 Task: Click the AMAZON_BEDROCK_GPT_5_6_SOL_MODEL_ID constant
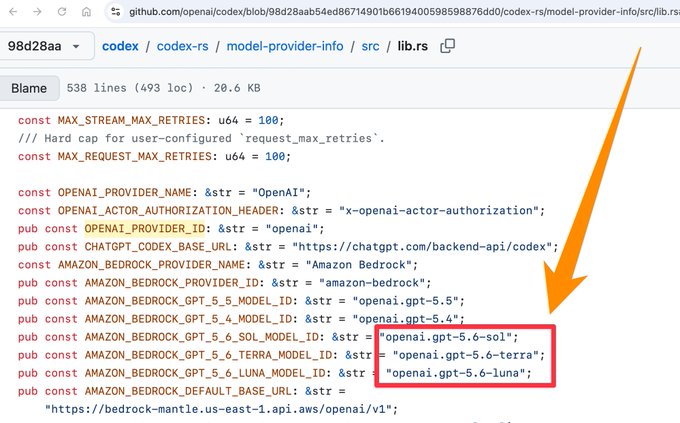(x=202, y=337)
